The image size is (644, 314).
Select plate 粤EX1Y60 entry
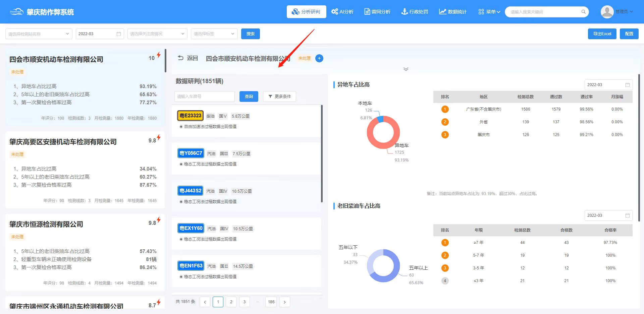(191, 228)
